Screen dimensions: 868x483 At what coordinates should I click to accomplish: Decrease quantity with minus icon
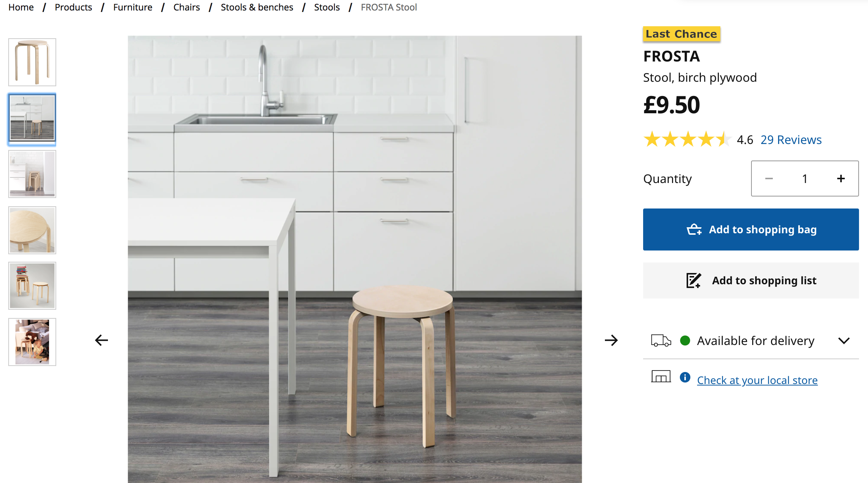(769, 178)
